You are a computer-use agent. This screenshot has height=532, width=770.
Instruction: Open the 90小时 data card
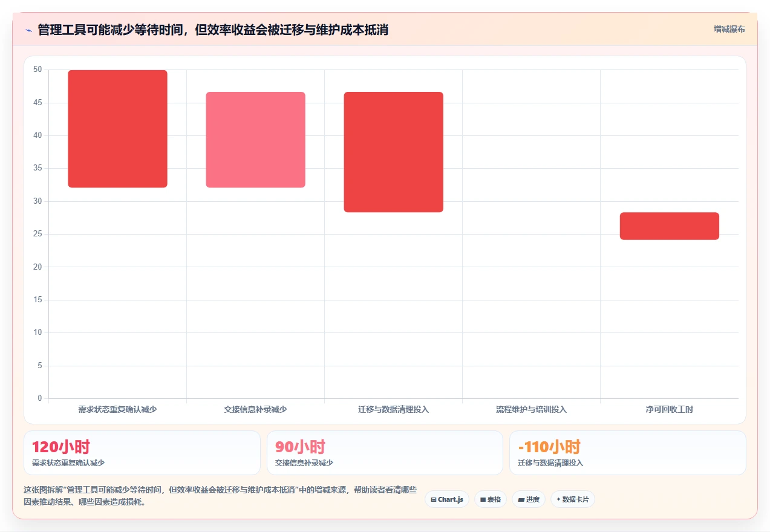[385, 453]
